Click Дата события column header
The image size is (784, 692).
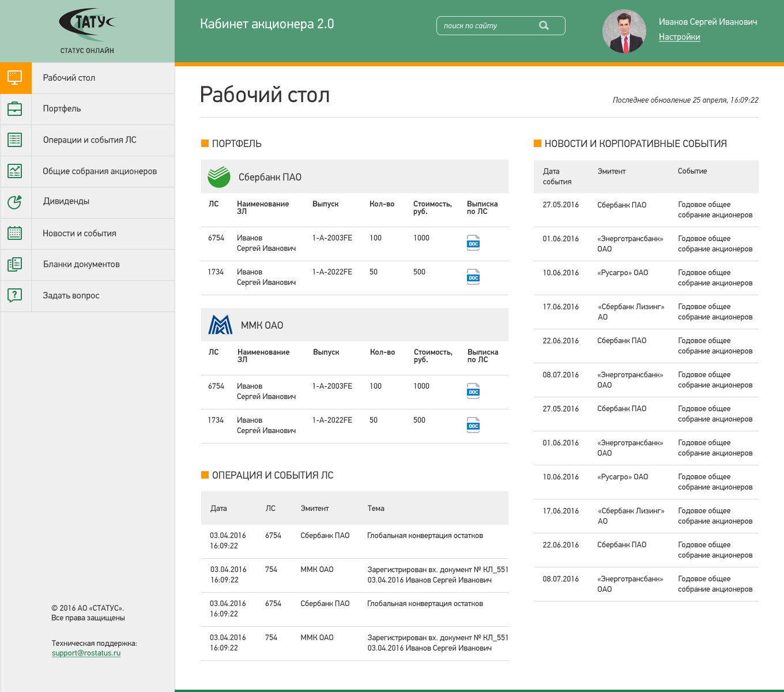click(557, 176)
